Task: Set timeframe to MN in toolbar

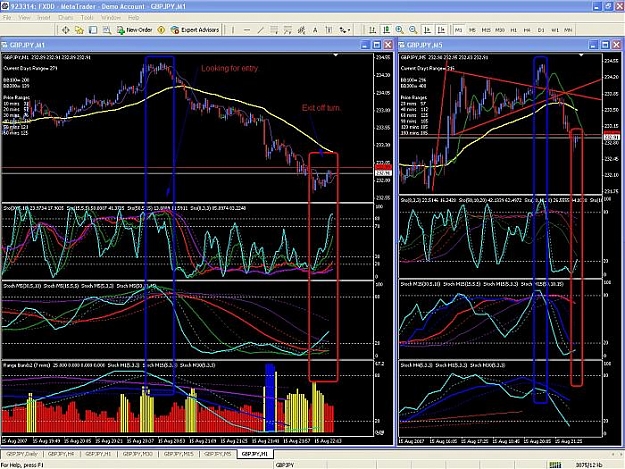Action: tap(568, 30)
